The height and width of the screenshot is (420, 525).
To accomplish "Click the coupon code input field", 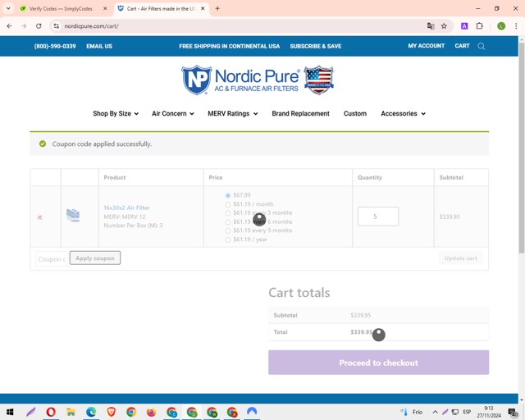I will (52, 259).
